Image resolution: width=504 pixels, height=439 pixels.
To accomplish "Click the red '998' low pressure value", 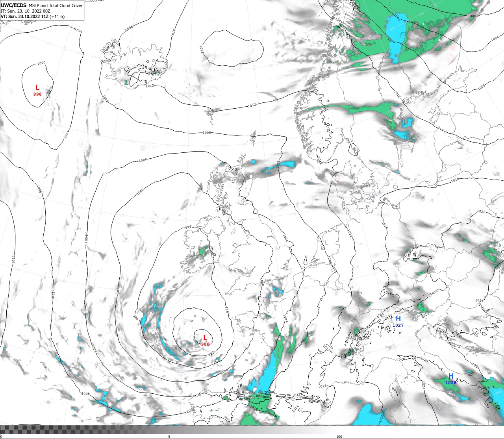I will pos(37,94).
